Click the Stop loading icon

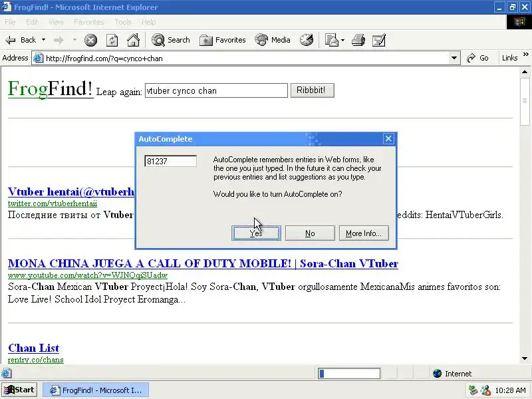[x=90, y=41]
